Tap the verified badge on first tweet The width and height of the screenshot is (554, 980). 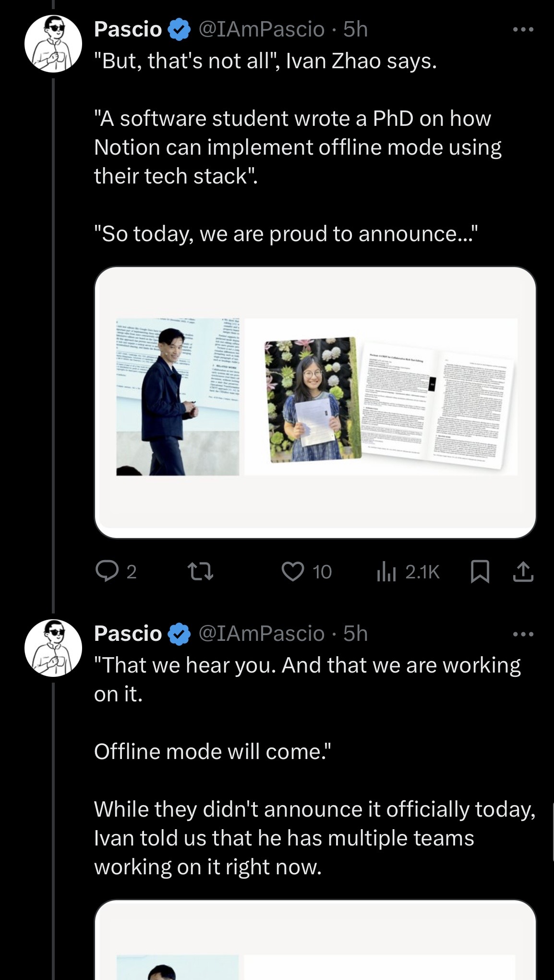tap(179, 30)
